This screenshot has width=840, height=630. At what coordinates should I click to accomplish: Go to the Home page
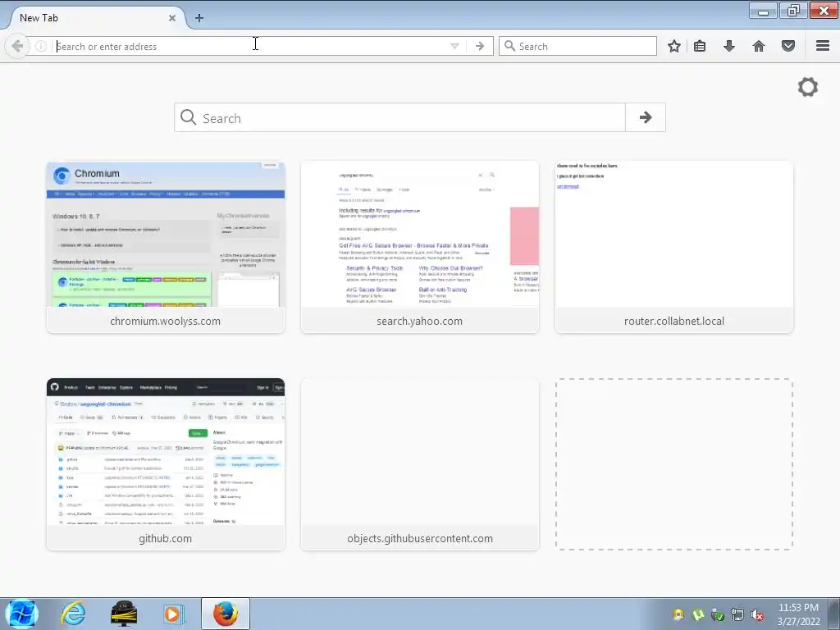point(758,46)
